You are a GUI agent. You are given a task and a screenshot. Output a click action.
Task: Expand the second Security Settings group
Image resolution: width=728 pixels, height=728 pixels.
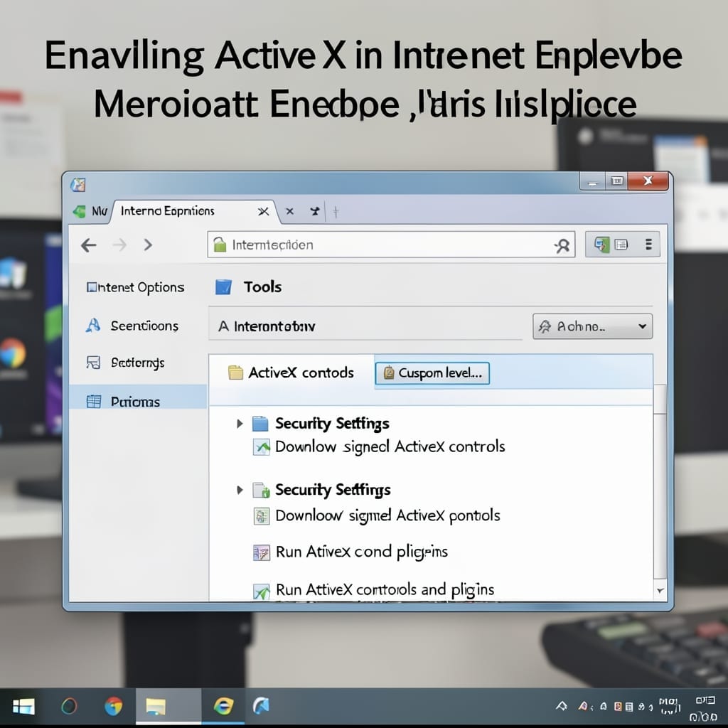tap(240, 490)
